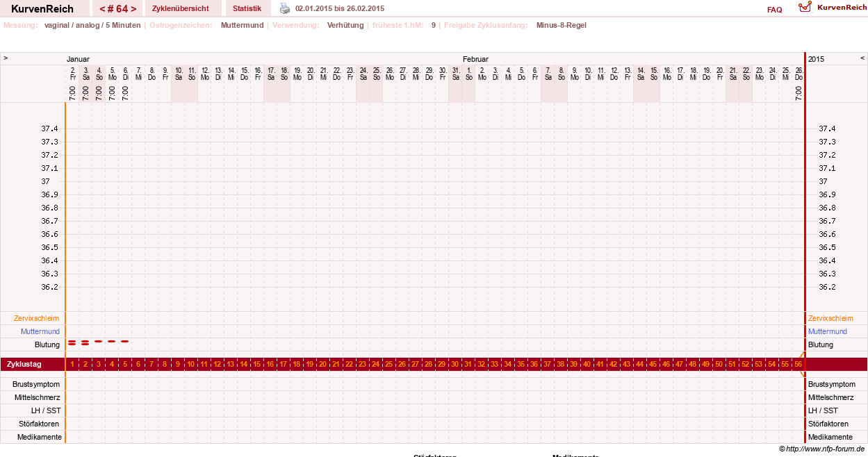Click the KurvenReich crown logo icon at top right
Image resolution: width=868 pixels, height=457 pixels.
pyautogui.click(x=805, y=7)
